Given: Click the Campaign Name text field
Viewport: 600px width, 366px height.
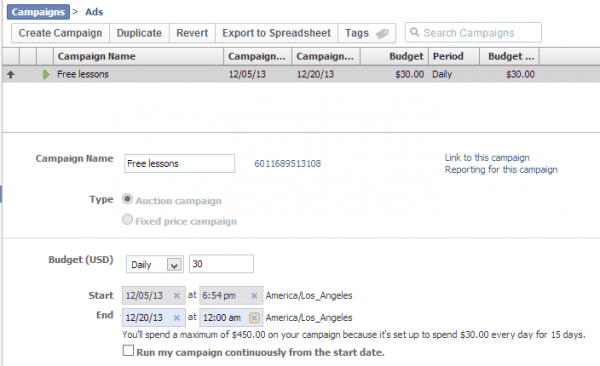Looking at the screenshot, I should (179, 163).
